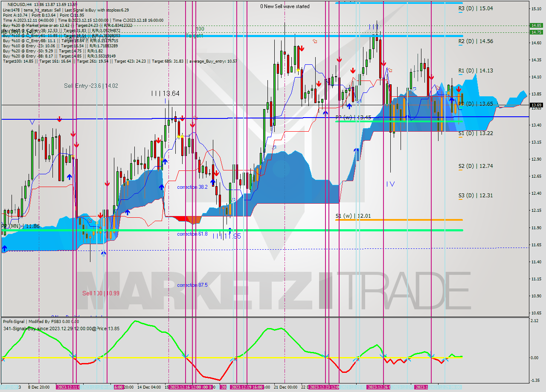This screenshot has height=392, width=546.
Task: Click the PP (MN) | 11.86 monthly pivot label
Action: [x=20, y=226]
